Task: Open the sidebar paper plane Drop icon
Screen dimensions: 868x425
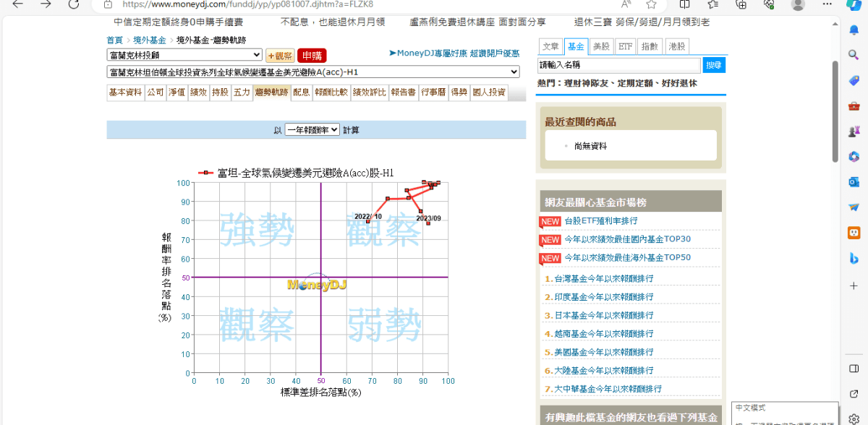Action: pos(854,207)
